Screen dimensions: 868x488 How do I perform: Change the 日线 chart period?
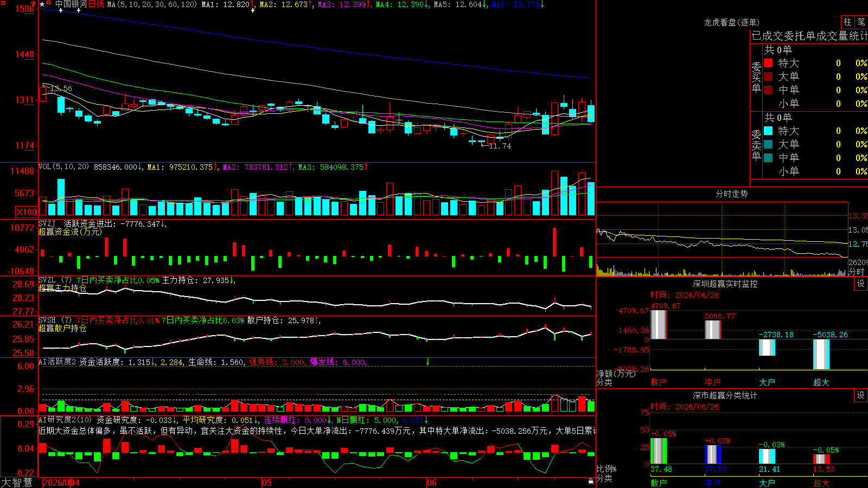coord(96,4)
